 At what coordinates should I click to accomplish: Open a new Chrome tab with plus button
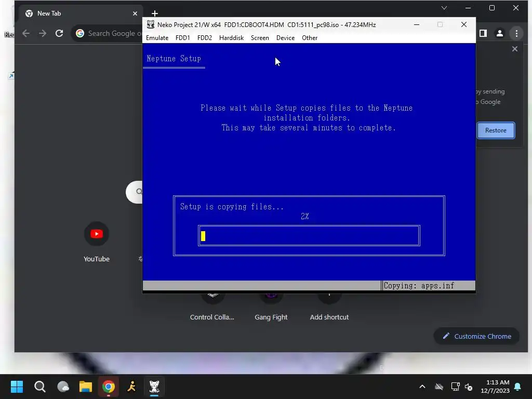155,13
